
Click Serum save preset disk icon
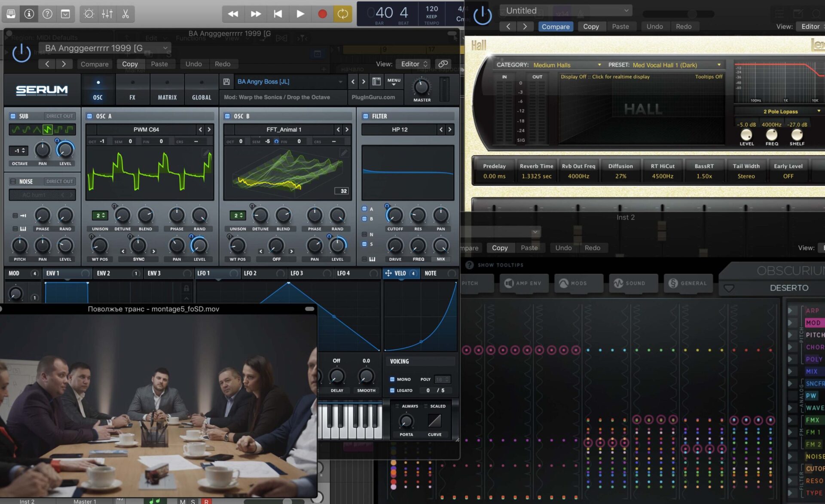pyautogui.click(x=226, y=81)
